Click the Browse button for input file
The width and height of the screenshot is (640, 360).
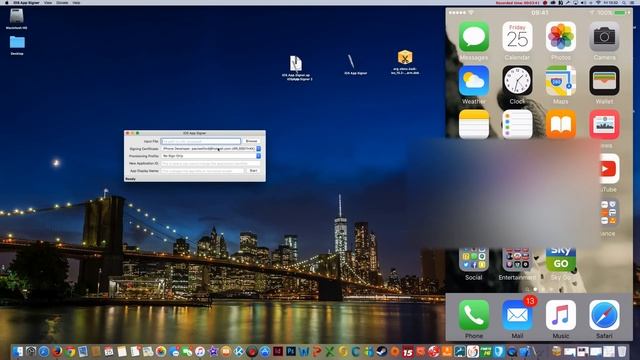(x=251, y=141)
